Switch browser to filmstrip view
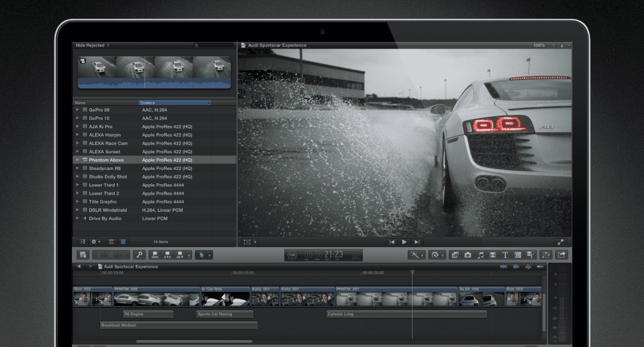This screenshot has width=644, height=347. [x=111, y=241]
